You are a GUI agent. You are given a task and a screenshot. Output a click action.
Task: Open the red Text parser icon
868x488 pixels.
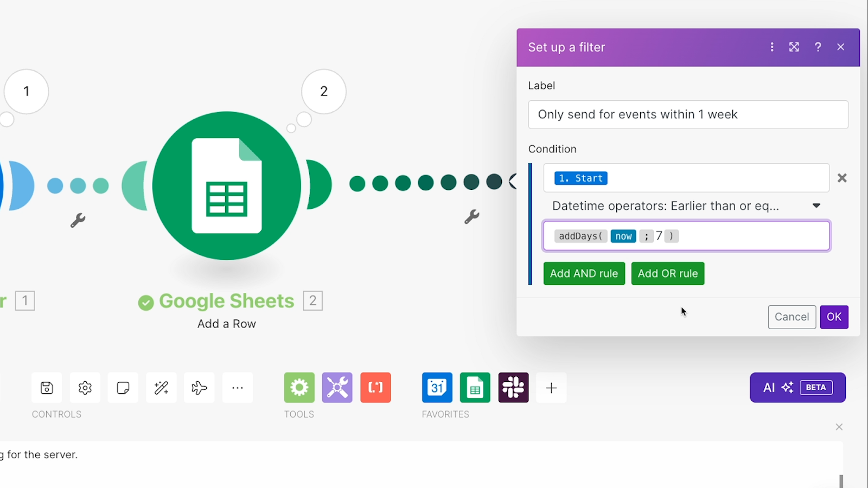pyautogui.click(x=375, y=388)
